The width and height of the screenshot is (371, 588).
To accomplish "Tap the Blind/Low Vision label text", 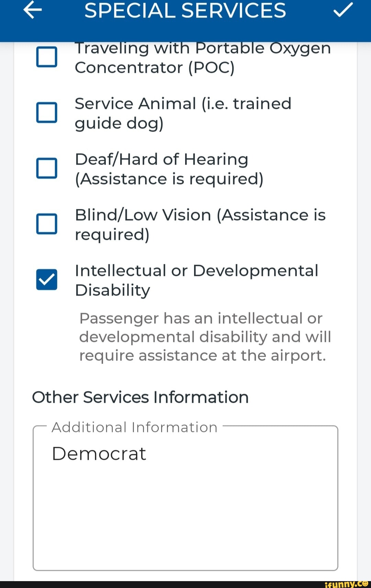I will pyautogui.click(x=200, y=224).
